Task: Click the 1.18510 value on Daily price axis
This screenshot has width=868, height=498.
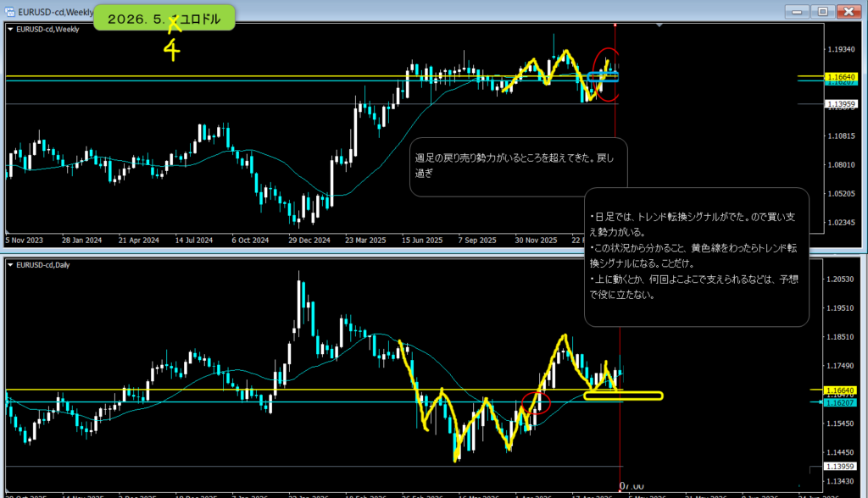Action: point(840,336)
